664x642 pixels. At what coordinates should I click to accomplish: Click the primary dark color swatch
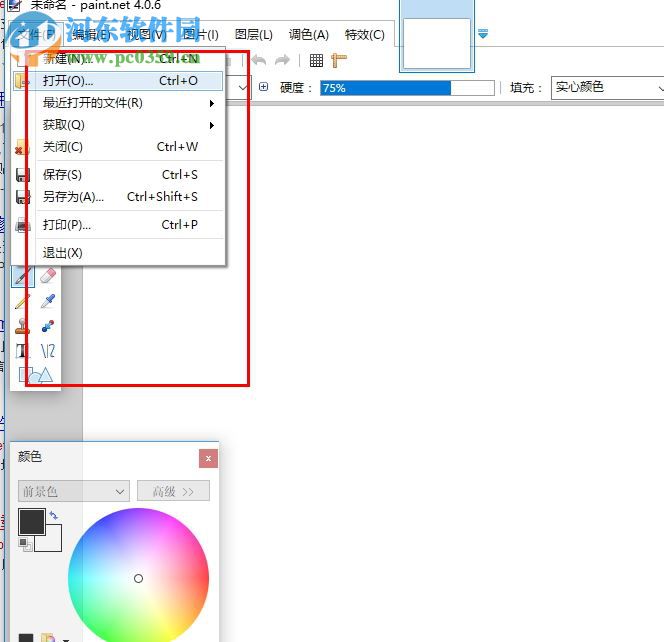[x=31, y=522]
